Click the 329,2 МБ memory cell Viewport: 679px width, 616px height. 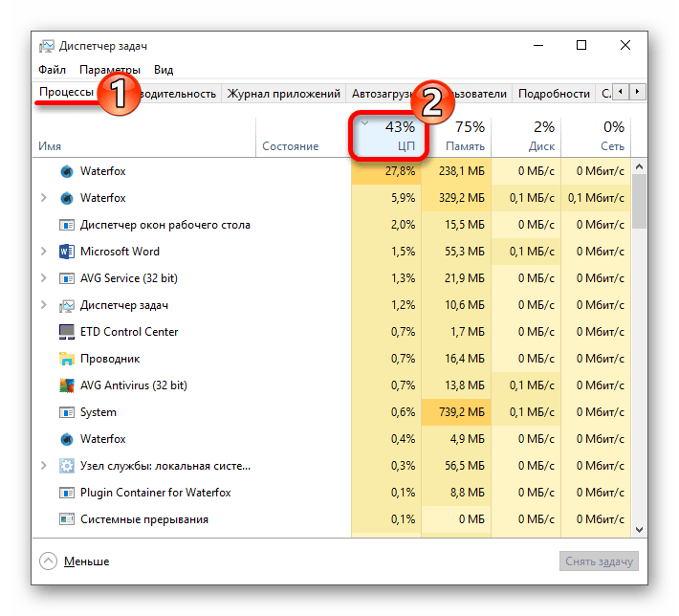coord(456,198)
